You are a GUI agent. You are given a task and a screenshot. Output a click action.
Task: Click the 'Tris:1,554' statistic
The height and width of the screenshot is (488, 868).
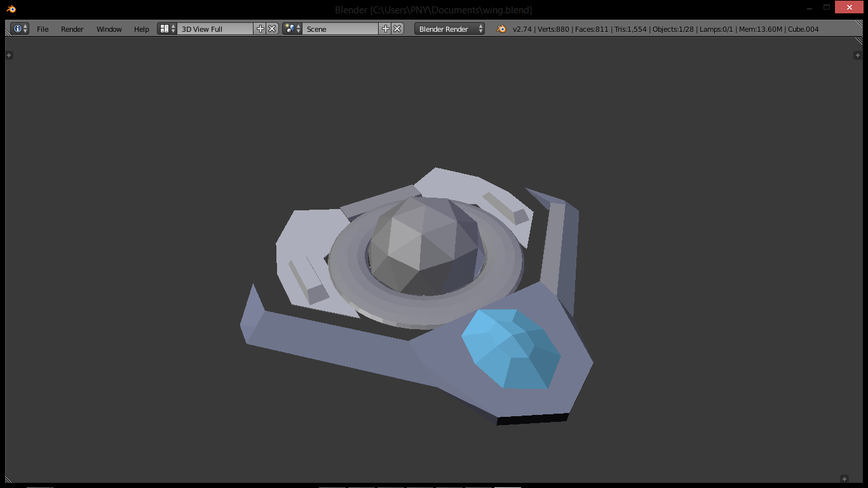(630, 29)
